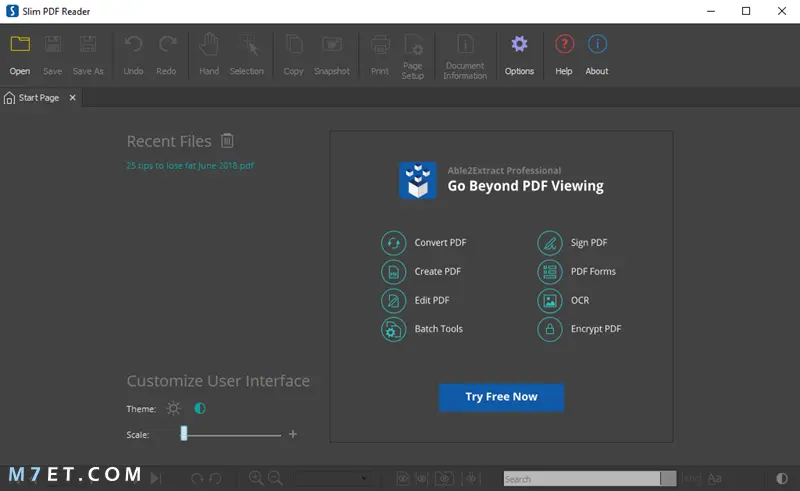Click the plus to increase scale
The width and height of the screenshot is (800, 491).
coord(293,434)
